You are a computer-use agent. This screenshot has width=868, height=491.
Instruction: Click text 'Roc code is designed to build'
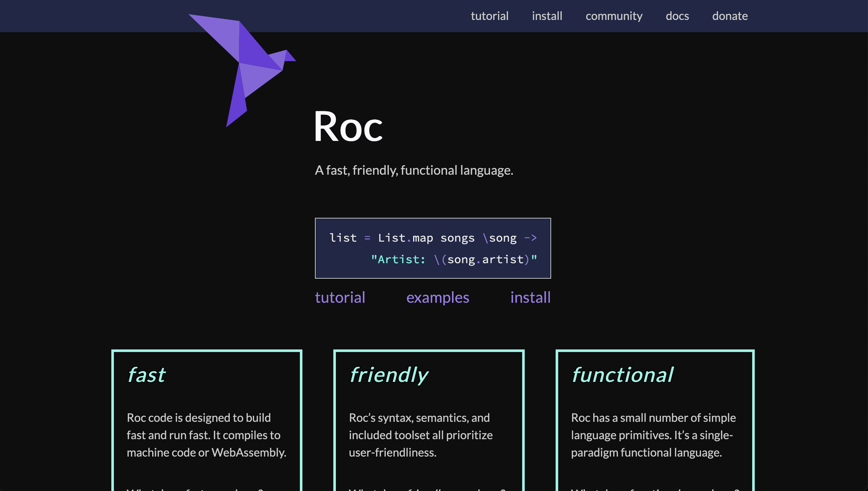(199, 418)
